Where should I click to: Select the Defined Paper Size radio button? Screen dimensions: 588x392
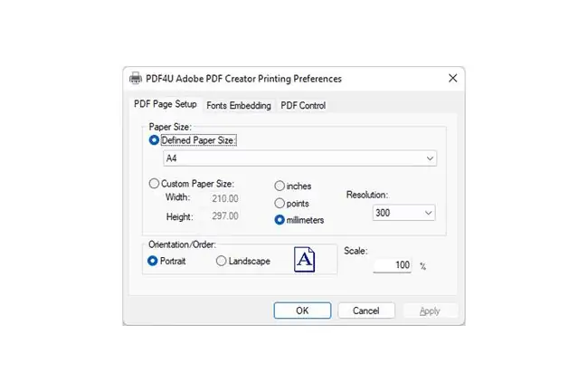tap(154, 140)
